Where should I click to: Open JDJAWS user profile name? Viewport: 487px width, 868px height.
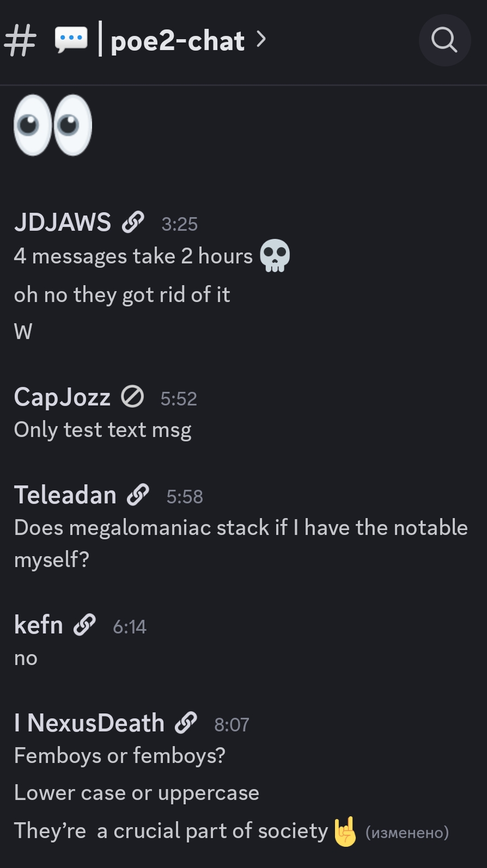pyautogui.click(x=63, y=222)
